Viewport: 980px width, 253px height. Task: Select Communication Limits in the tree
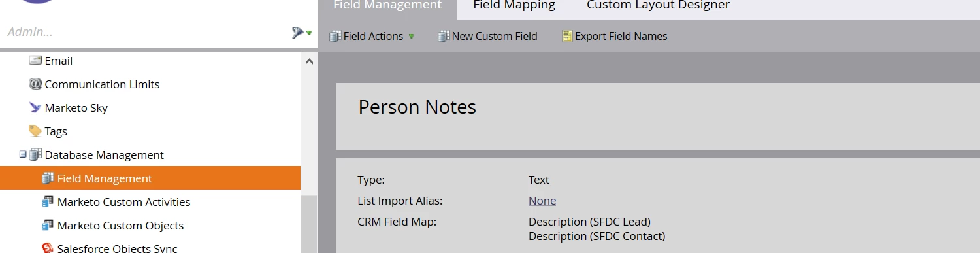102,84
